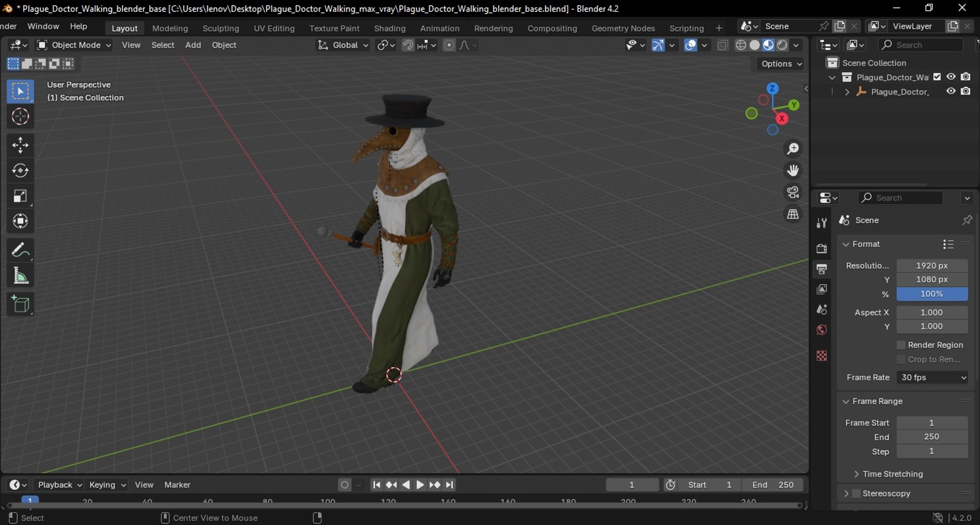Add a new workspace tab
The image size is (980, 525).
[719, 28]
